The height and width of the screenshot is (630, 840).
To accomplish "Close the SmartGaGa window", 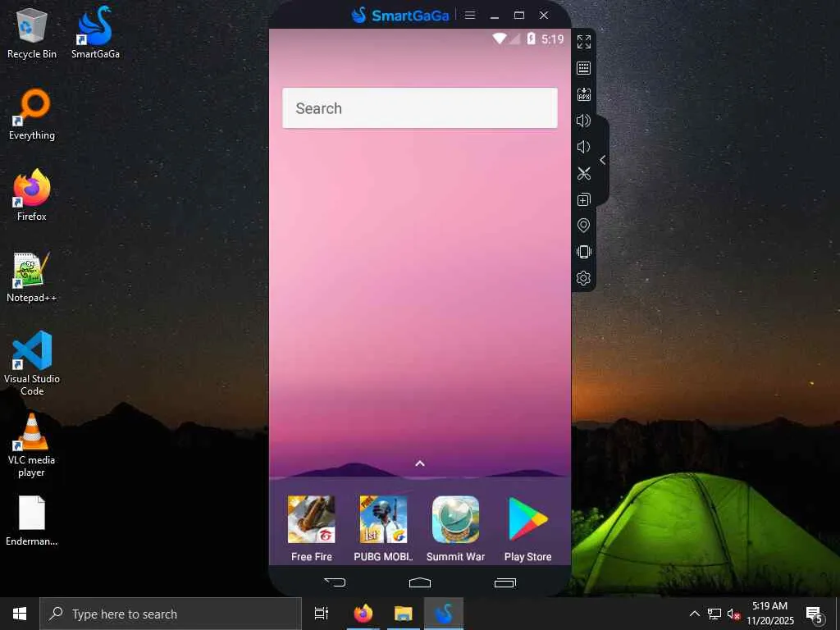I will (x=544, y=15).
